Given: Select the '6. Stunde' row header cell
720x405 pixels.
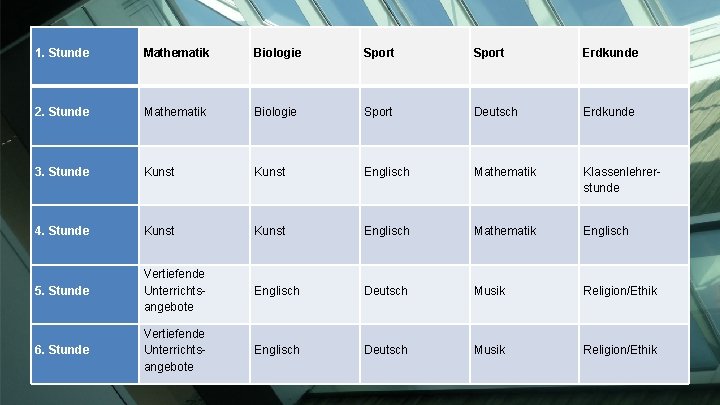Looking at the screenshot, I should pos(62,350).
